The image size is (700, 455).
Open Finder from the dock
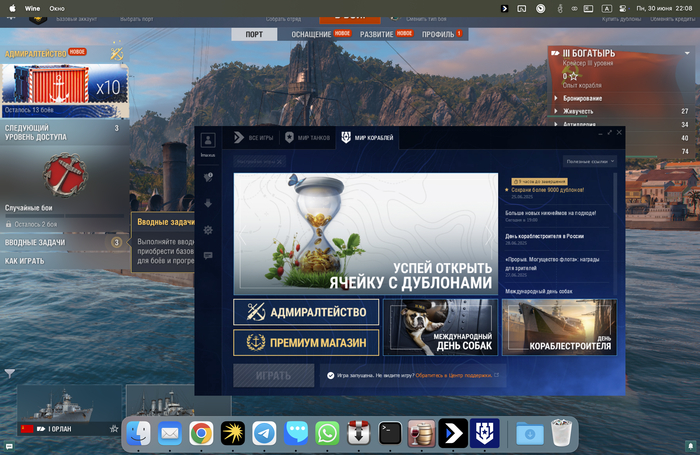point(138,433)
